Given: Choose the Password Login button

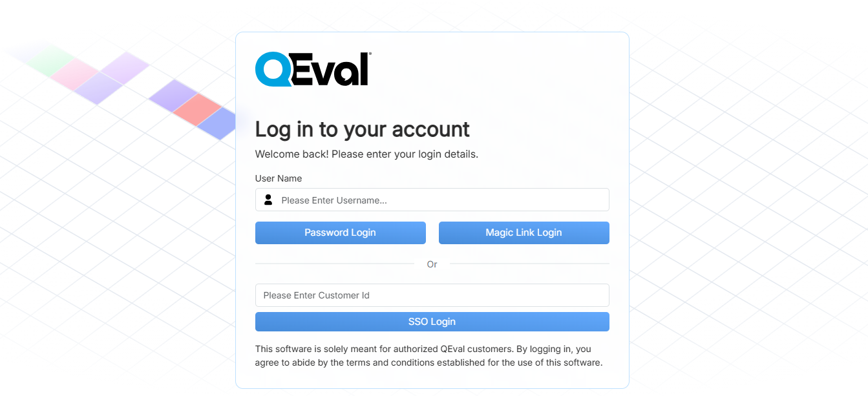Looking at the screenshot, I should click(x=341, y=233).
